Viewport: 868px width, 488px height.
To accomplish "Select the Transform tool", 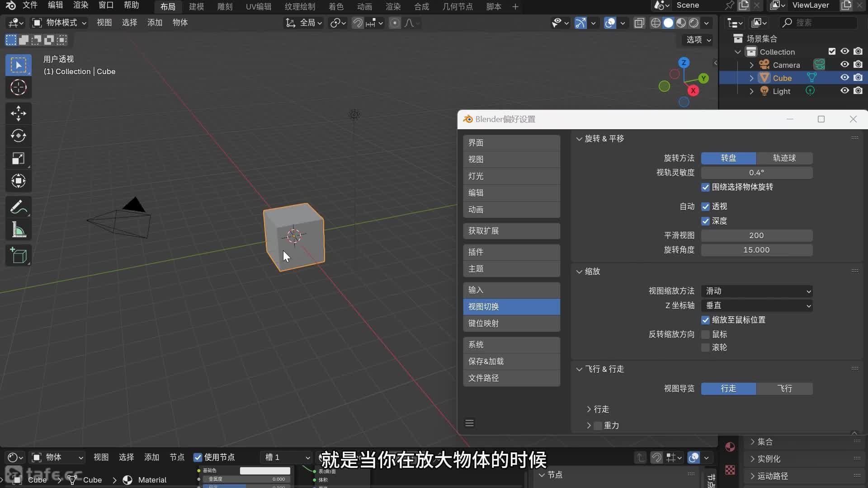I will click(x=19, y=181).
